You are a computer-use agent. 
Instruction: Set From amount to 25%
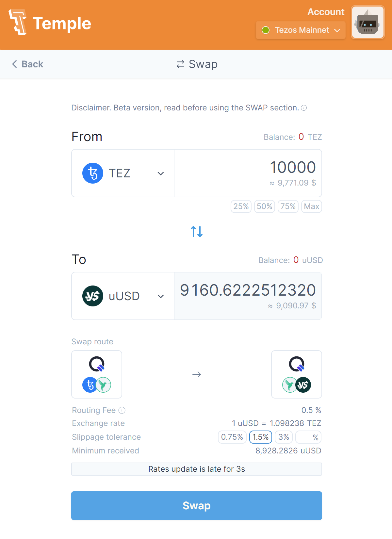tap(241, 206)
